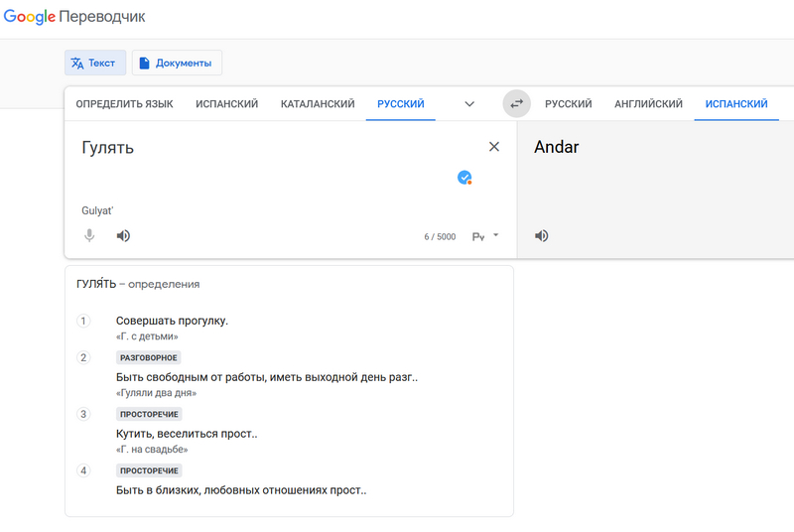The height and width of the screenshot is (532, 794).
Task: Click the translated word Andar
Action: click(557, 148)
